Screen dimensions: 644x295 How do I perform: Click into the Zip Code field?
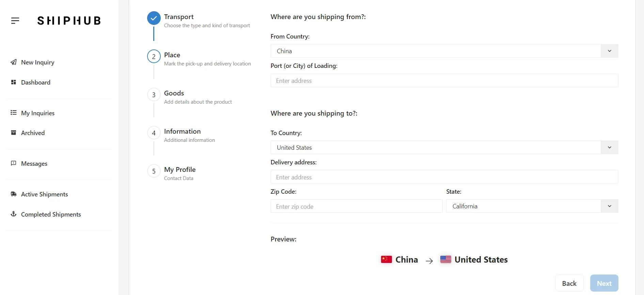click(357, 206)
